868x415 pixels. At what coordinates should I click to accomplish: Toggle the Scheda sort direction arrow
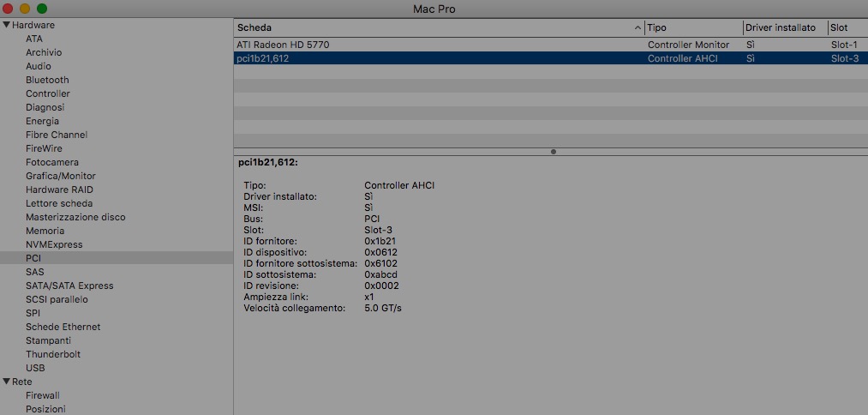tap(638, 27)
